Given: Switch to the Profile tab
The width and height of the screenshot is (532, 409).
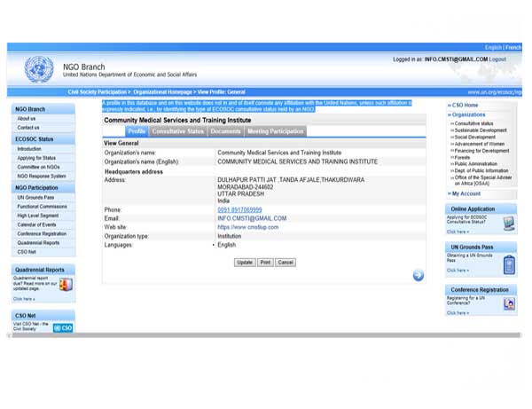Looking at the screenshot, I should tap(137, 131).
